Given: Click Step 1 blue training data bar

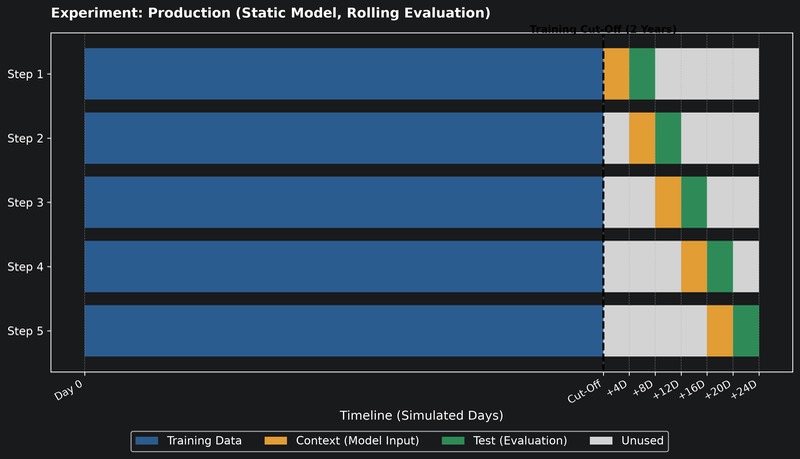Looking at the screenshot, I should tap(344, 74).
